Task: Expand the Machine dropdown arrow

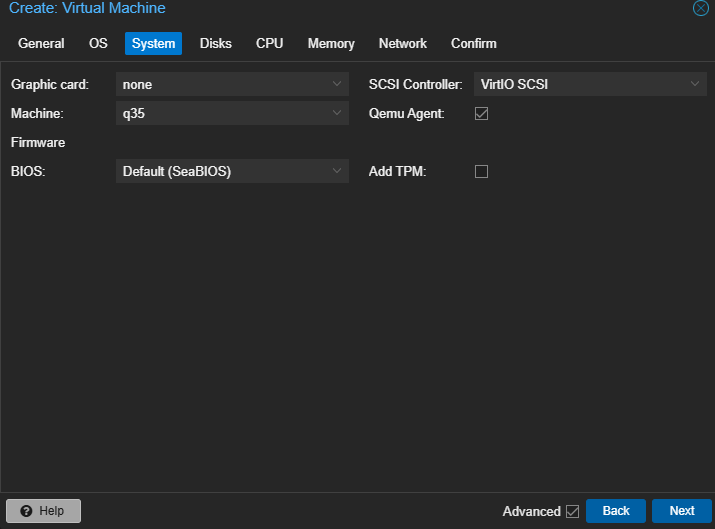Action: point(337,113)
